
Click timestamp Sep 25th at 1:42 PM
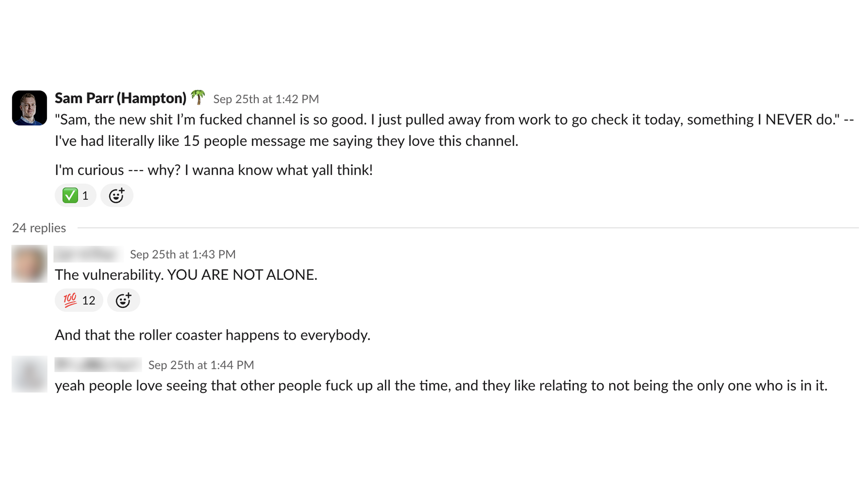click(266, 99)
